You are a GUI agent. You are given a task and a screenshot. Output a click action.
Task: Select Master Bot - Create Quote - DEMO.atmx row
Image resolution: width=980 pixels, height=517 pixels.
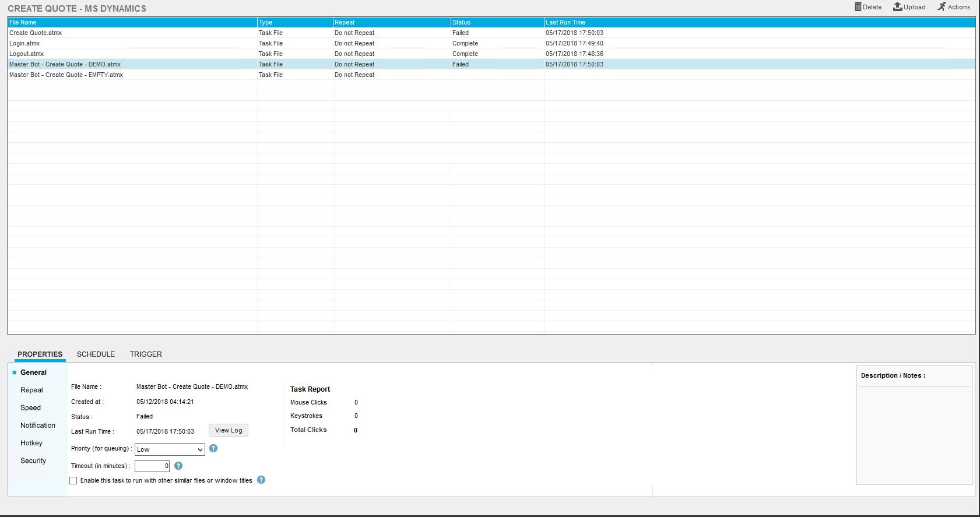click(x=491, y=64)
